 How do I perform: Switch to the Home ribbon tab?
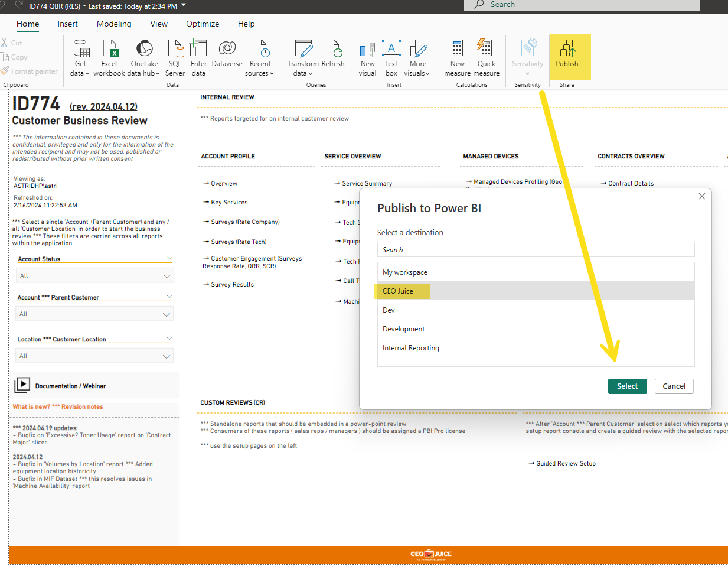click(x=28, y=24)
